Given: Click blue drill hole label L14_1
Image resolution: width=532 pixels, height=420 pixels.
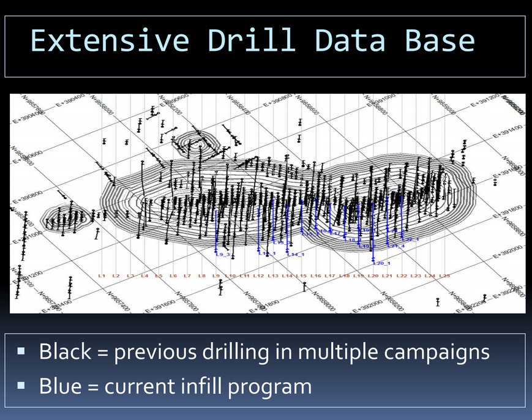Looking at the screenshot, I should click(296, 254).
